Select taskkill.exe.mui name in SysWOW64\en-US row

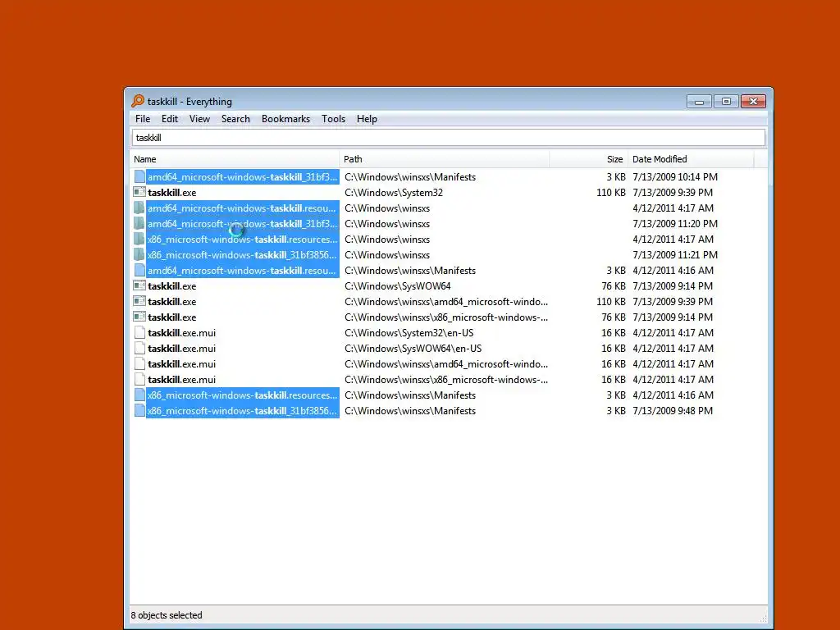(x=181, y=348)
